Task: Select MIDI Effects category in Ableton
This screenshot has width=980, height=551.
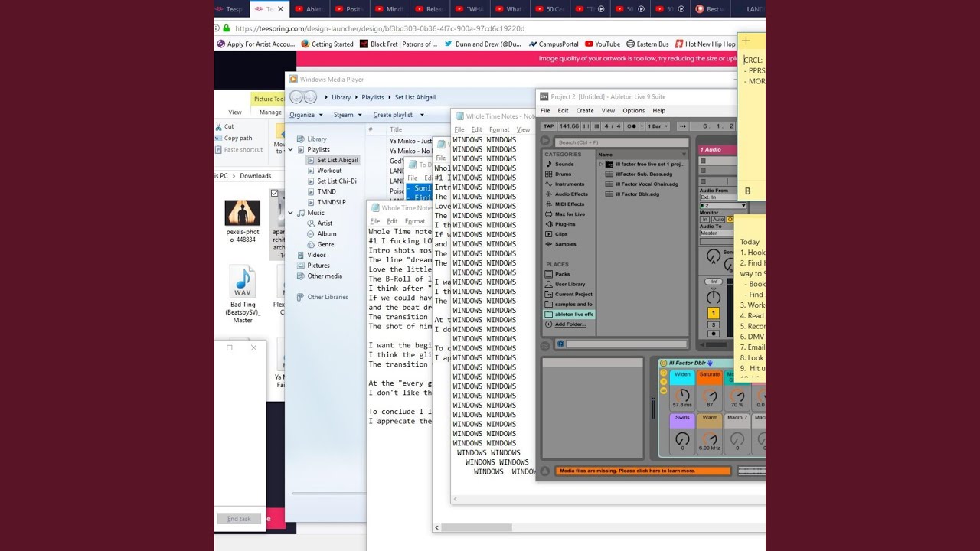Action: tap(569, 204)
